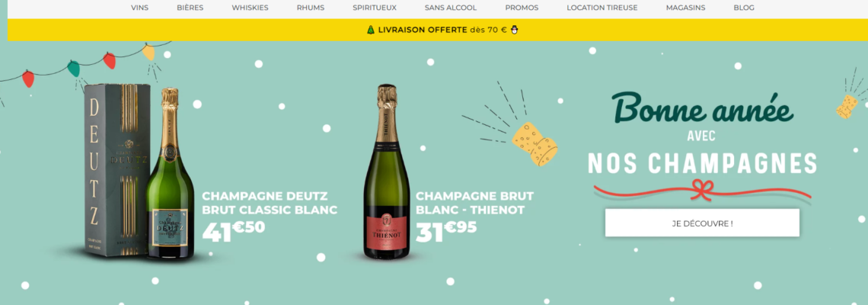868x305 pixels.
Task: Go to the MAGASINS page
Action: tap(685, 8)
